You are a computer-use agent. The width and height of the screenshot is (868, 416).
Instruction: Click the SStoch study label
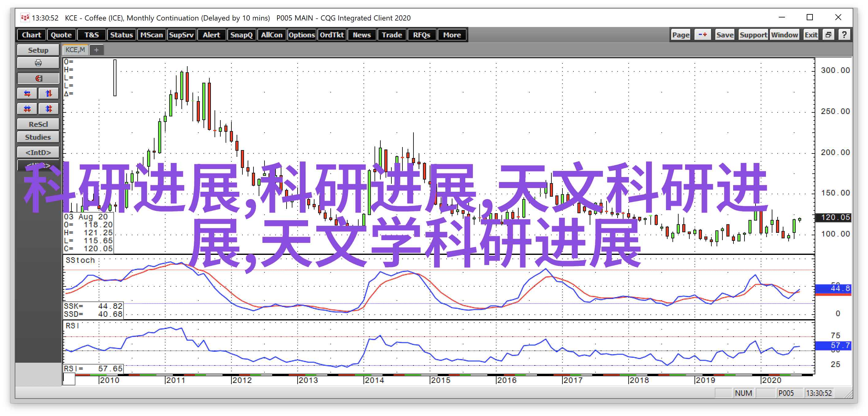[x=80, y=260]
